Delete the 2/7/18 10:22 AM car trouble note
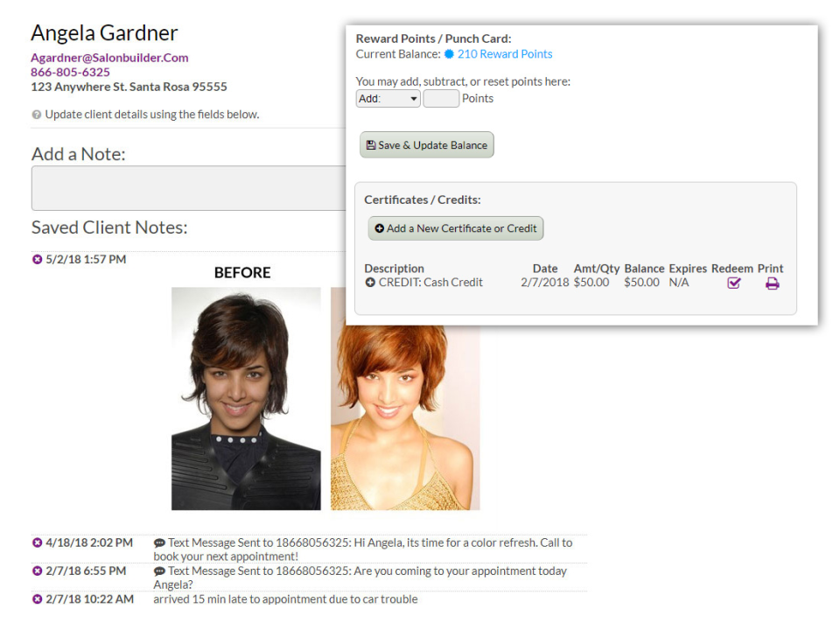Viewport: 840px width, 623px height. (x=36, y=599)
